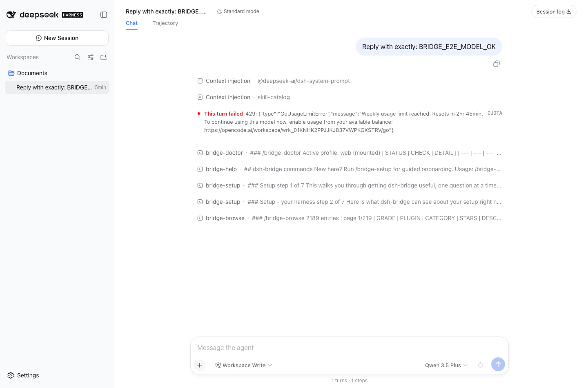Image resolution: width=588 pixels, height=388 pixels.
Task: Click the 'This turn failed' error label
Action: [223, 114]
